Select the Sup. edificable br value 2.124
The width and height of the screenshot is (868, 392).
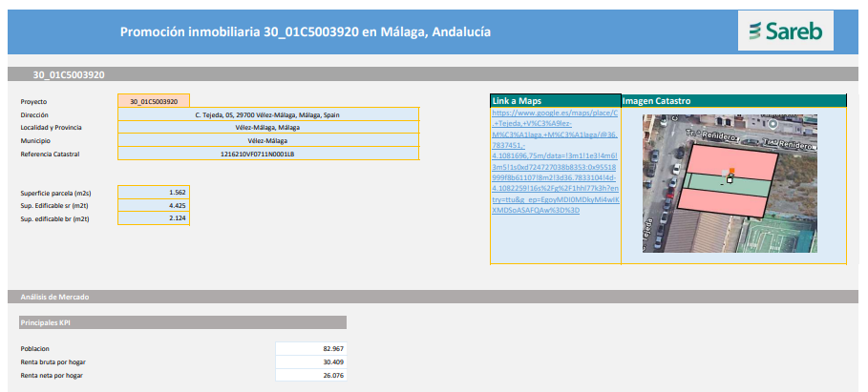[154, 218]
